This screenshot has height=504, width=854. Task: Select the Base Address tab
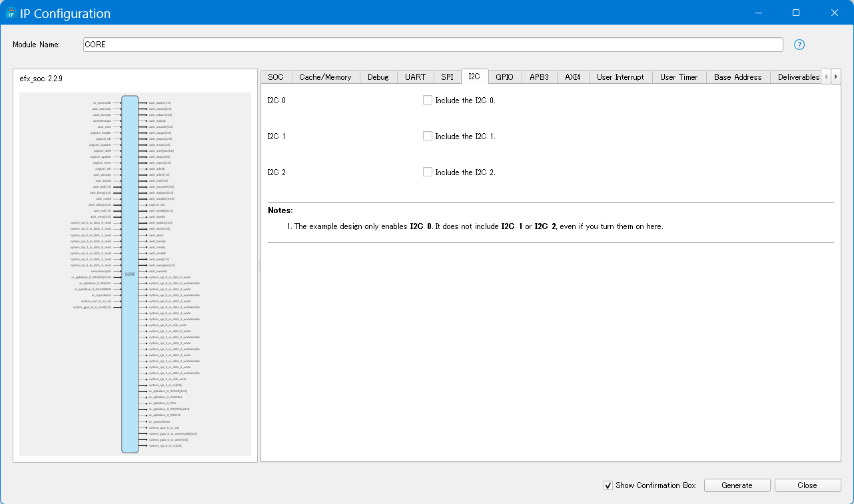pos(737,77)
